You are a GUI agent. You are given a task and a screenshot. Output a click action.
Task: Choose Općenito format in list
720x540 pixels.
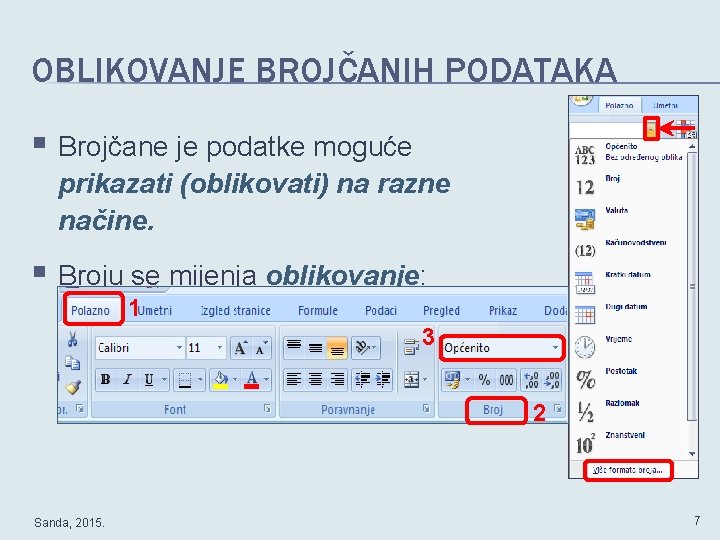pos(628,153)
